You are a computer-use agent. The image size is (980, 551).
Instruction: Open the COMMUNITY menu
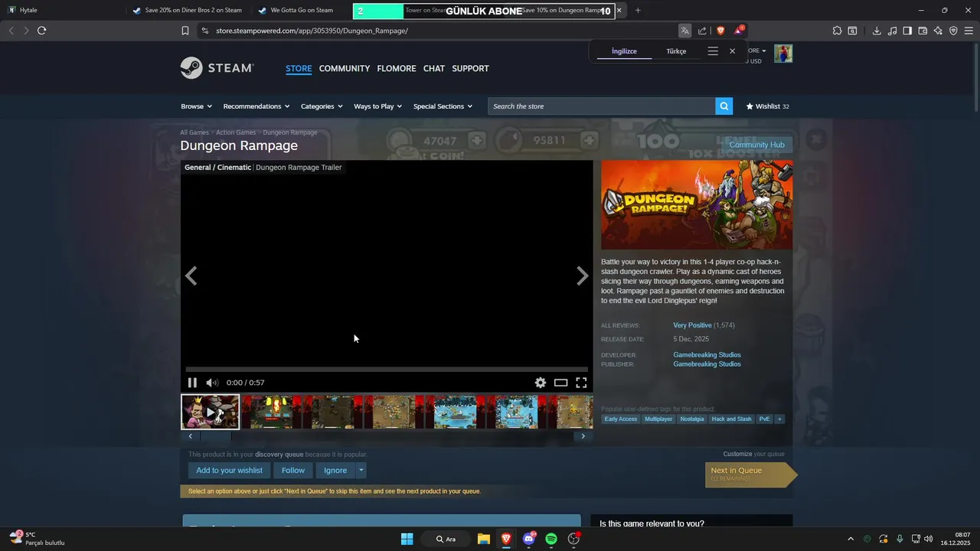(345, 69)
